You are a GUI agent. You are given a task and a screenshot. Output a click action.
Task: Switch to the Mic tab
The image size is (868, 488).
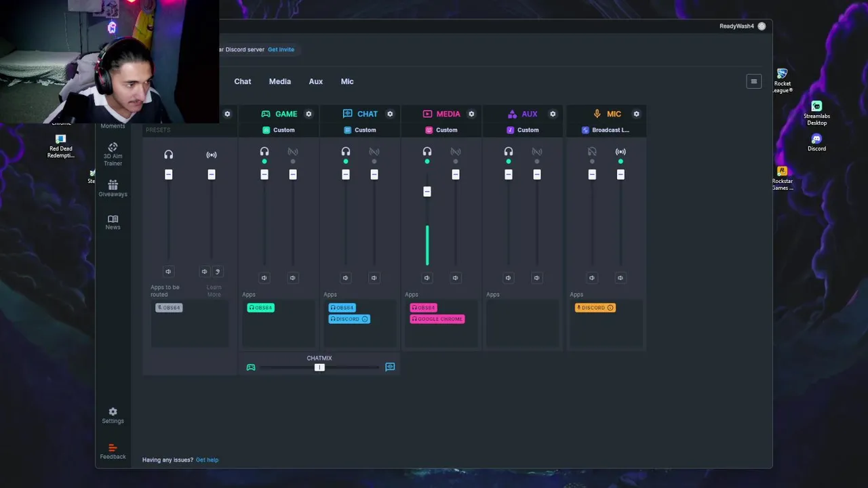pyautogui.click(x=347, y=81)
